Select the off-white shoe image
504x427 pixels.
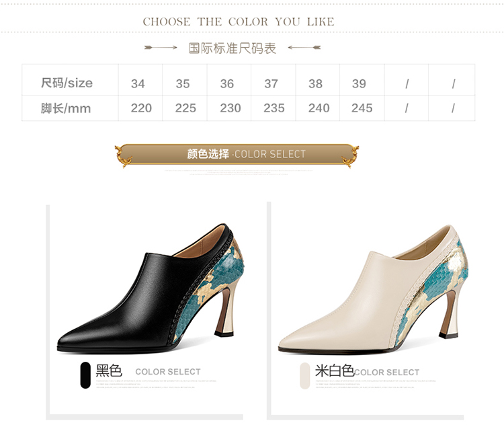(x=373, y=288)
